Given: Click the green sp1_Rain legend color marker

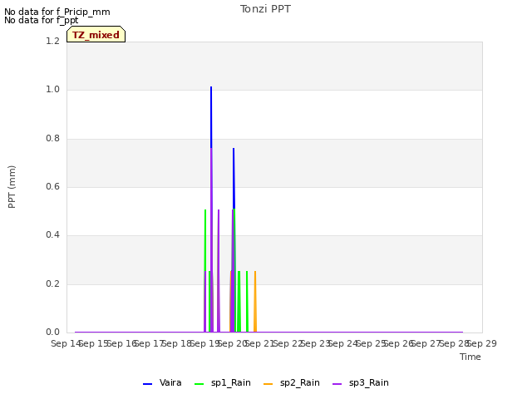Looking at the screenshot, I should pos(199,384).
